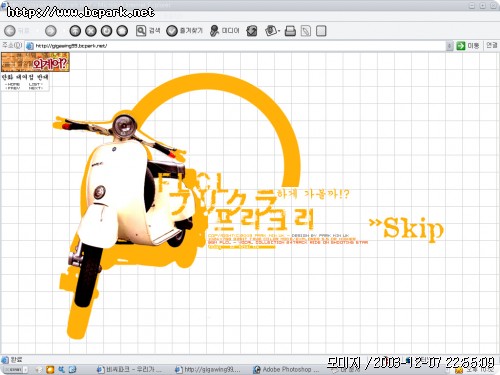This screenshot has height=375, width=500.
Task: Switch to the http://gigawing93 taskbar window
Action: pos(208,369)
